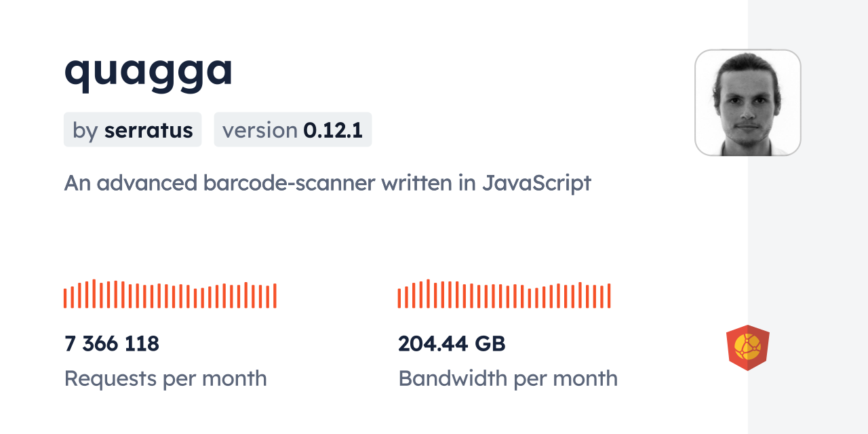Click the gray strip on the right edge
The width and height of the screenshot is (868, 434).
(x=808, y=217)
